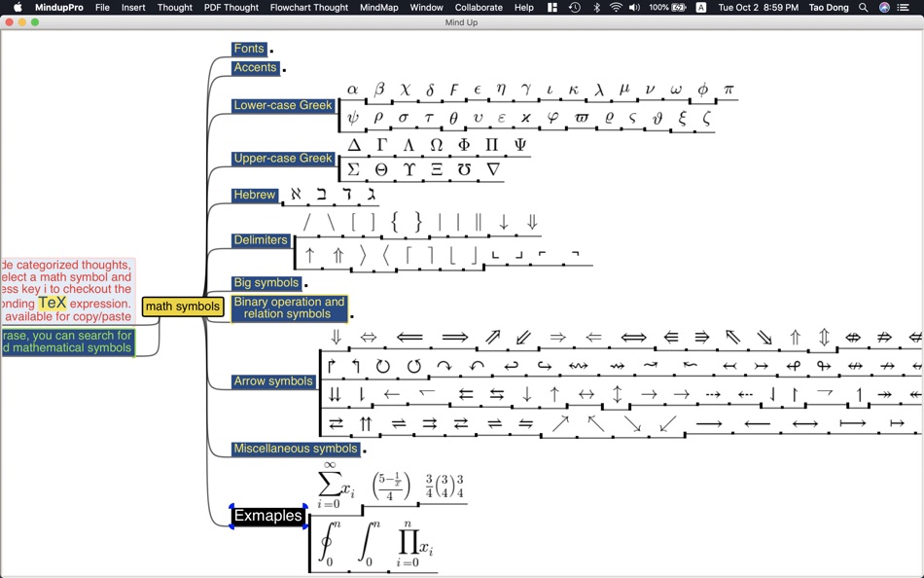Select the capital Delta symbol
This screenshot has width=924, height=578.
coord(354,145)
